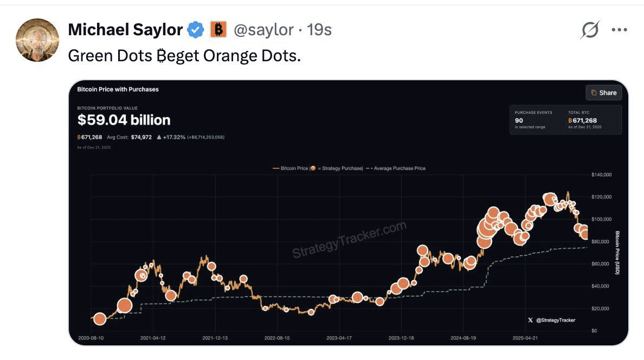
Task: Click the $59.04 billion portfolio value
Action: point(124,120)
